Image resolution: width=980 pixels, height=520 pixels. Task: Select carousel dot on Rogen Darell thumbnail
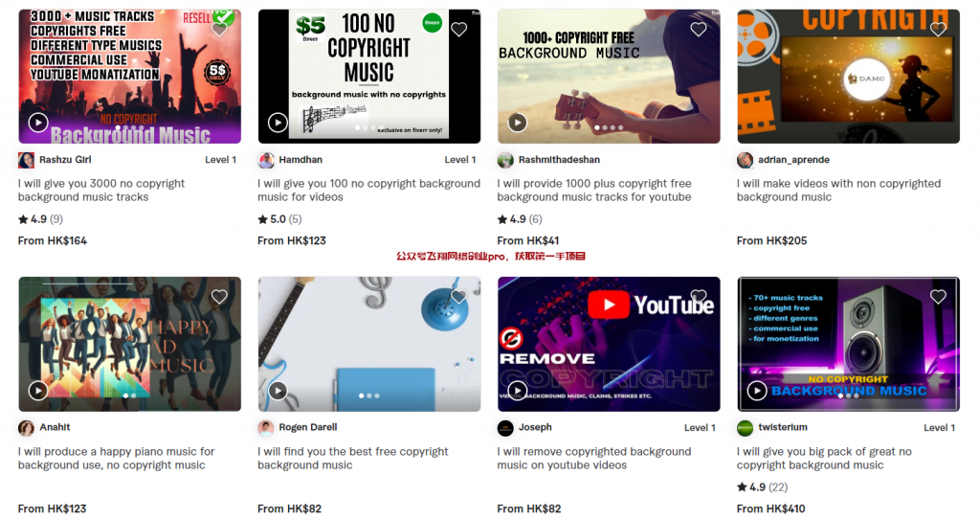click(x=368, y=396)
